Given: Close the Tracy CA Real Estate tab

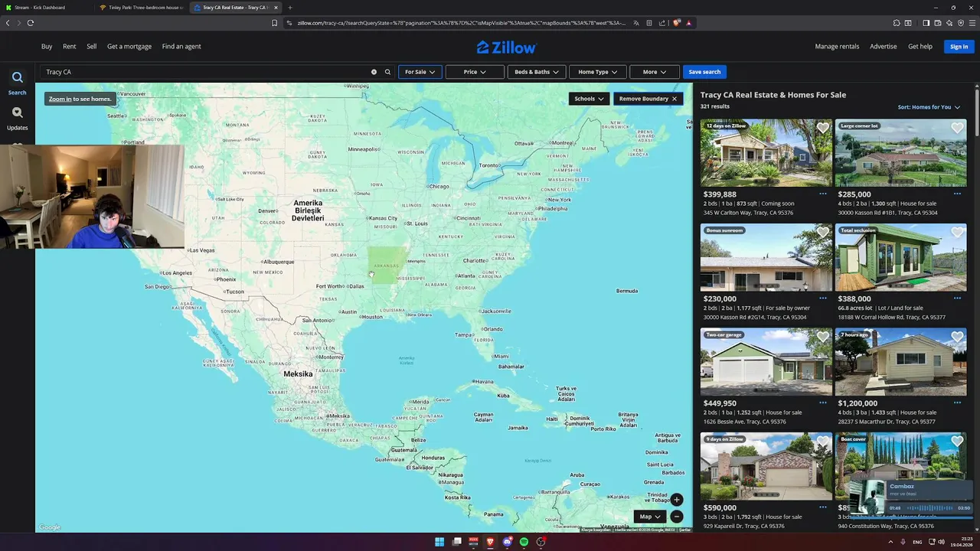Looking at the screenshot, I should click(x=276, y=8).
